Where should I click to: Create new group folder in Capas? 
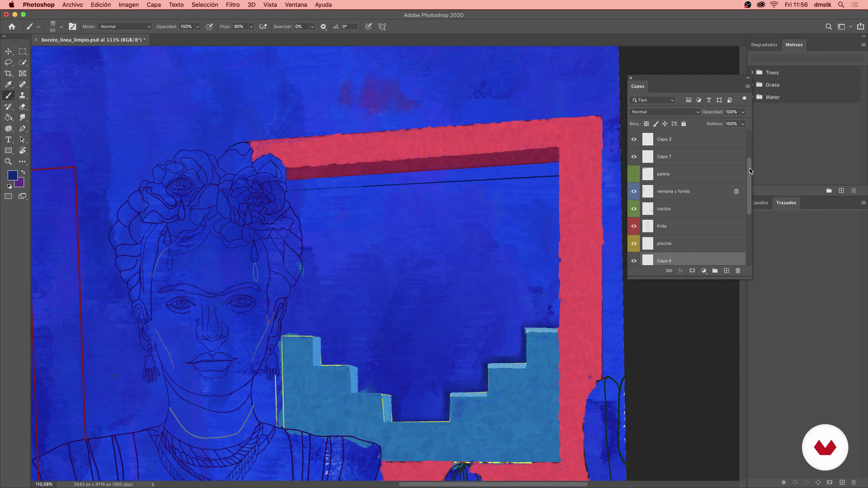click(x=715, y=271)
